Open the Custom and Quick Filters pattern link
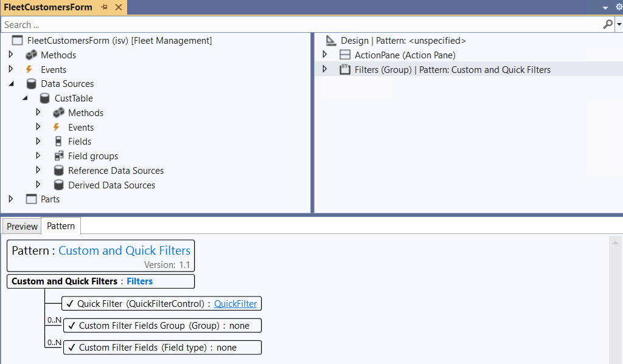This screenshot has height=364, width=623. click(124, 250)
